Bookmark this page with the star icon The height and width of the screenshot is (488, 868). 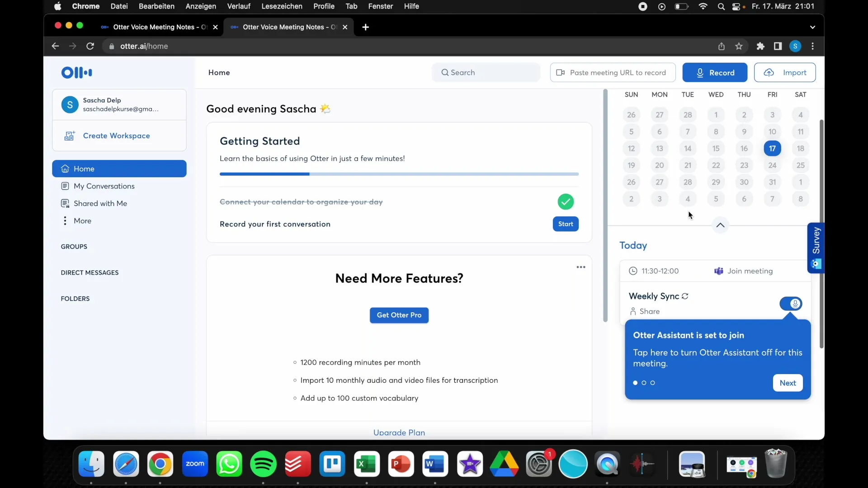(x=739, y=46)
